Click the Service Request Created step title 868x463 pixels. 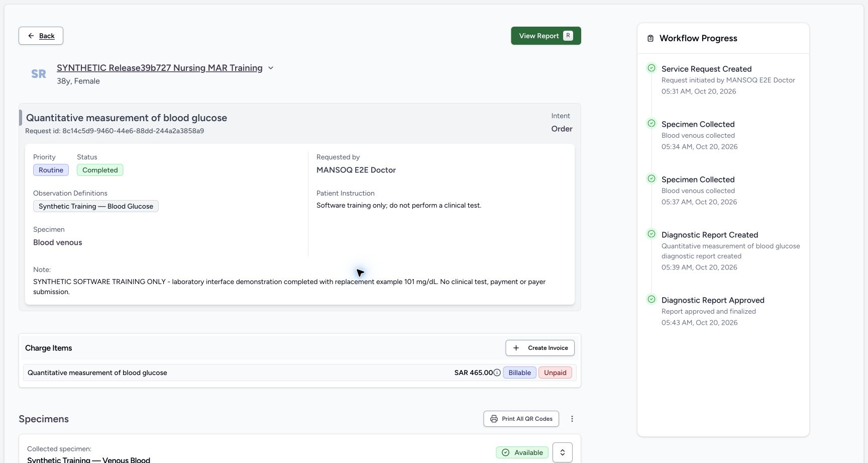pos(706,69)
